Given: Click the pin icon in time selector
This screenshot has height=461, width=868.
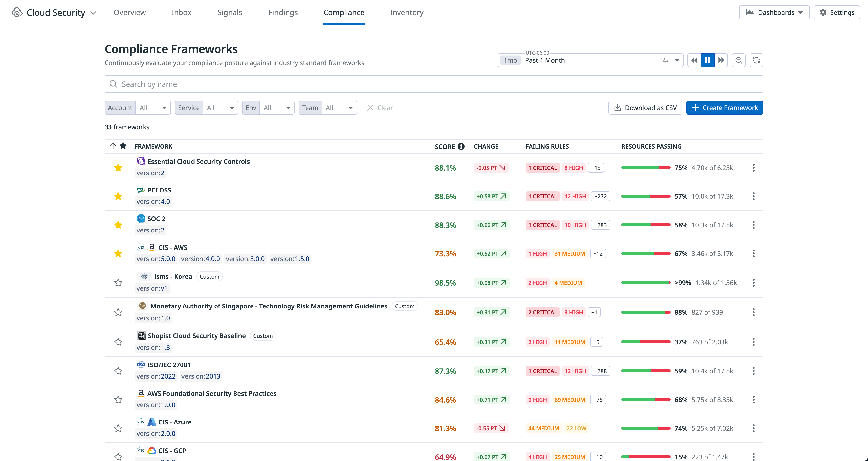Looking at the screenshot, I should pyautogui.click(x=666, y=60).
